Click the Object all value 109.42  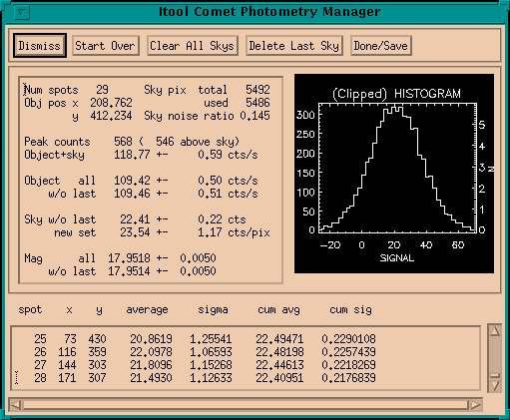click(132, 181)
